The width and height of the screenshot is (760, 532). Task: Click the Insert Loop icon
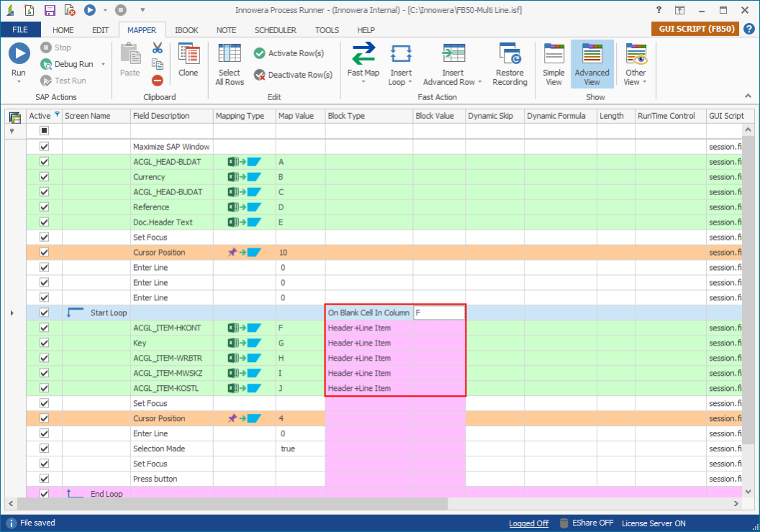[x=401, y=55]
